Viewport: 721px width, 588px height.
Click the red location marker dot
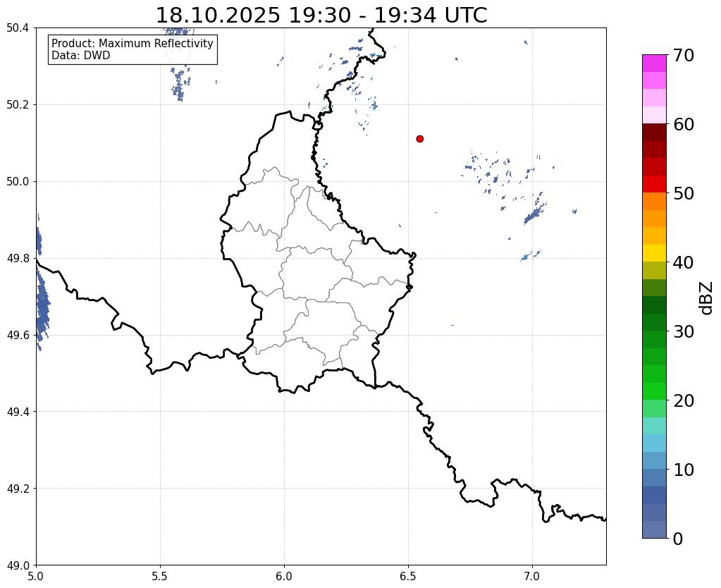tap(419, 138)
